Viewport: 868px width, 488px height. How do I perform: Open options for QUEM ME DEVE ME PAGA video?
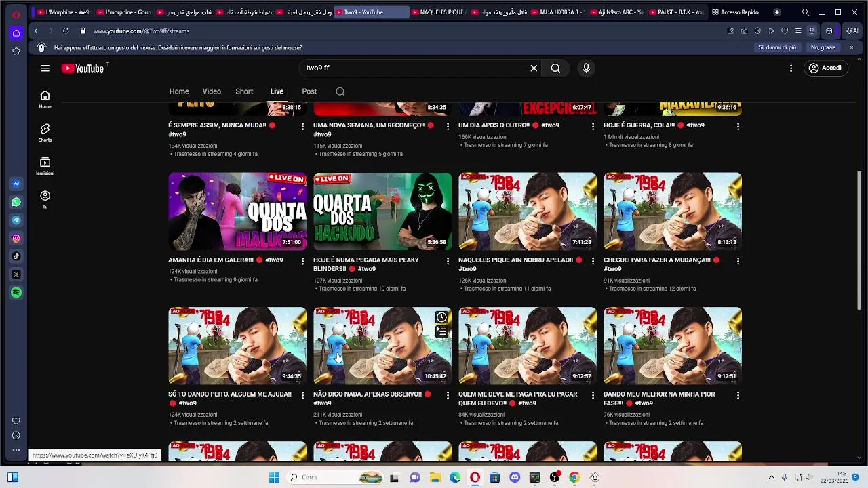[x=593, y=395]
